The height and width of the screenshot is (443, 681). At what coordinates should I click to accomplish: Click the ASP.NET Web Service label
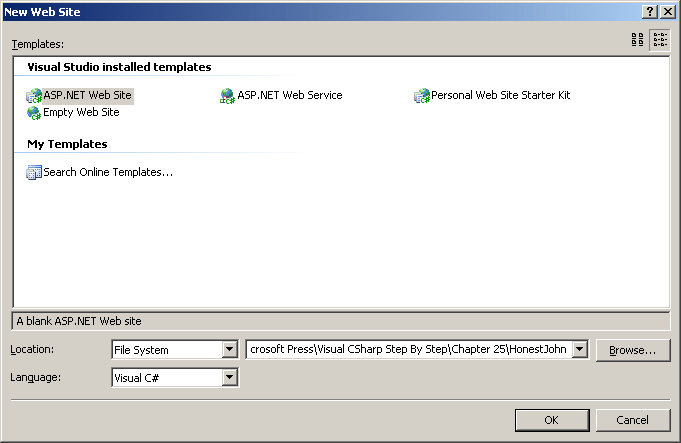(290, 95)
